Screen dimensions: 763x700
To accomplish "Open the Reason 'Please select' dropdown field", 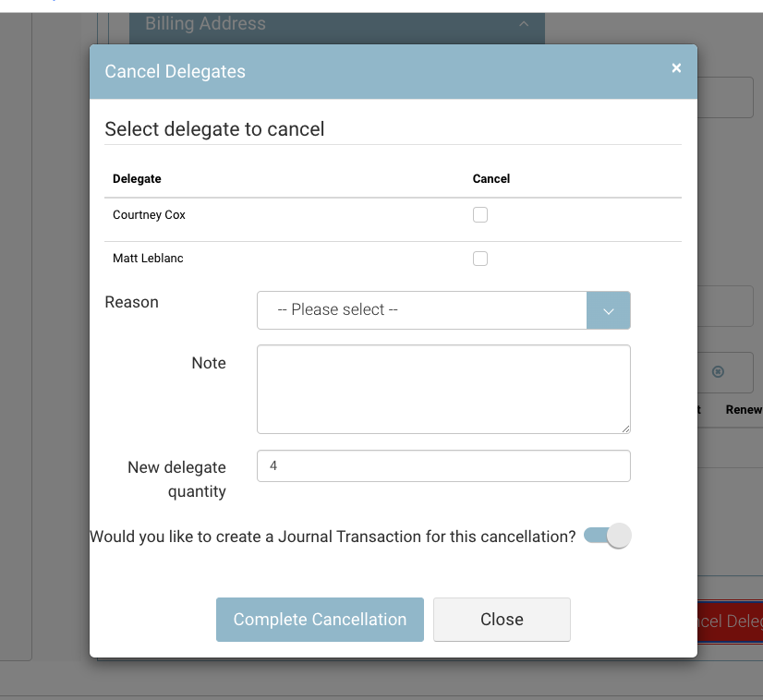I will pyautogui.click(x=422, y=310).
